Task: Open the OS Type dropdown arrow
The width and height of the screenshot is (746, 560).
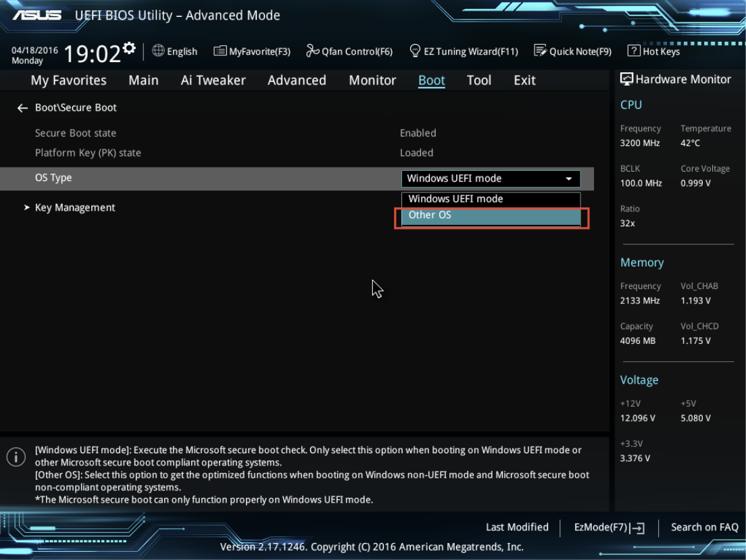Action: [x=568, y=179]
